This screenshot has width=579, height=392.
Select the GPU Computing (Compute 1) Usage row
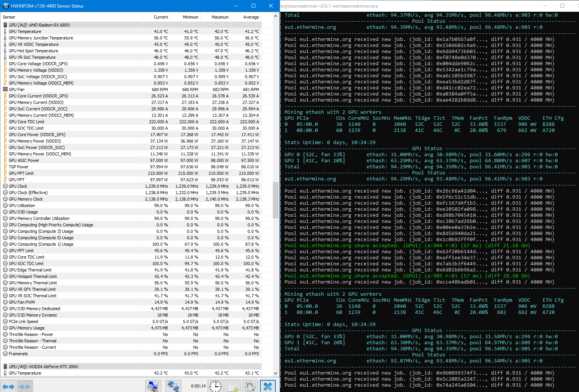[131, 244]
